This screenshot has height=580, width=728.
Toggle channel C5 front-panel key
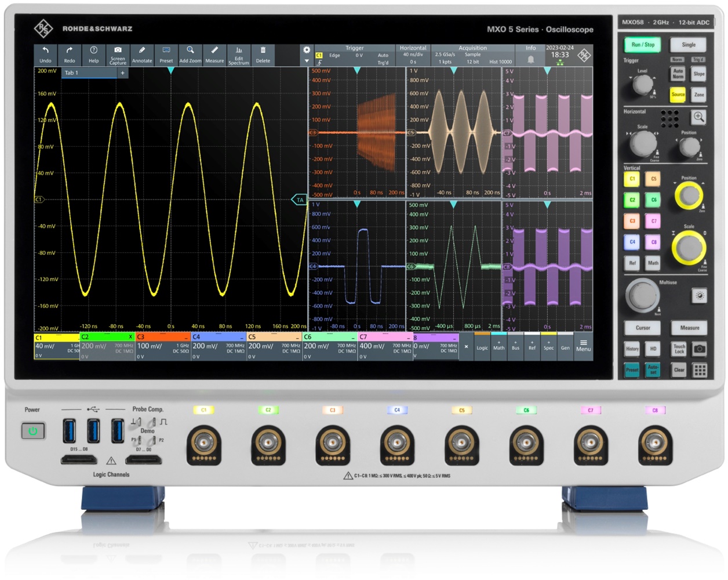click(653, 179)
